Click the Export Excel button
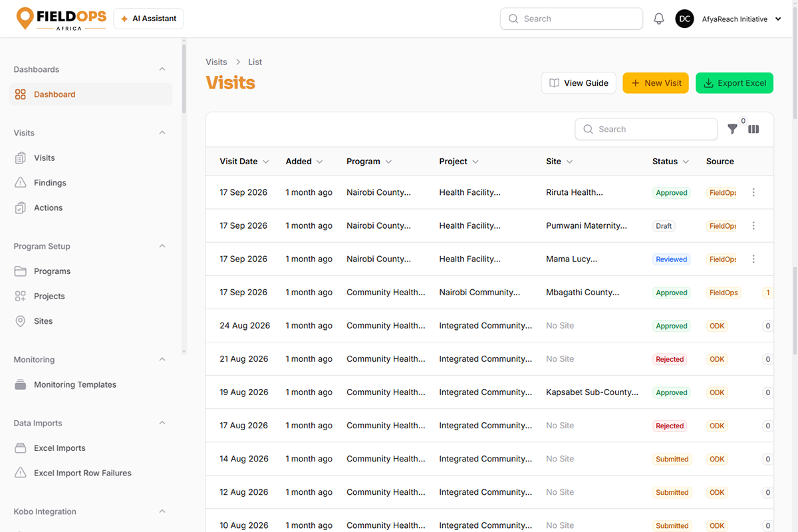Viewport: 798px width, 532px height. pos(734,83)
